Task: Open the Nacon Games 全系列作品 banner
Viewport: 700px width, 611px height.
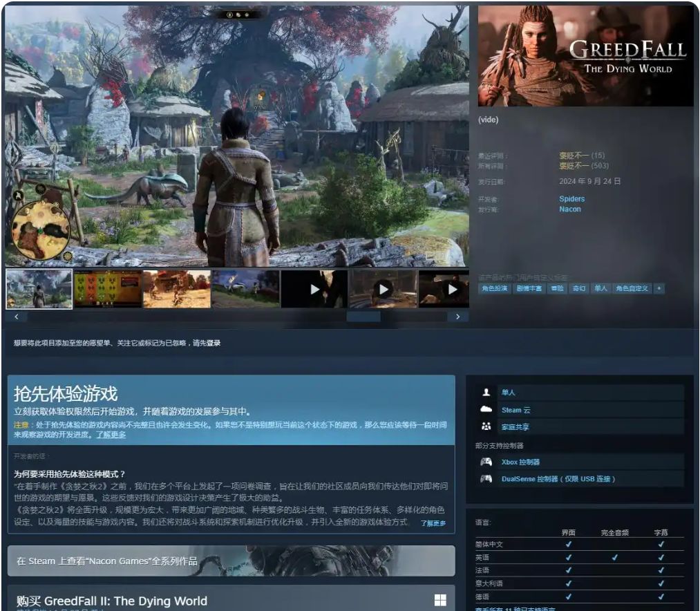Action: click(x=231, y=561)
